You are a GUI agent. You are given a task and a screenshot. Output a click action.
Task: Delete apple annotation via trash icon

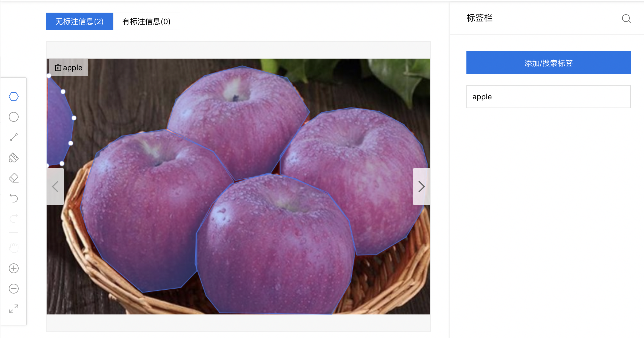pyautogui.click(x=58, y=67)
